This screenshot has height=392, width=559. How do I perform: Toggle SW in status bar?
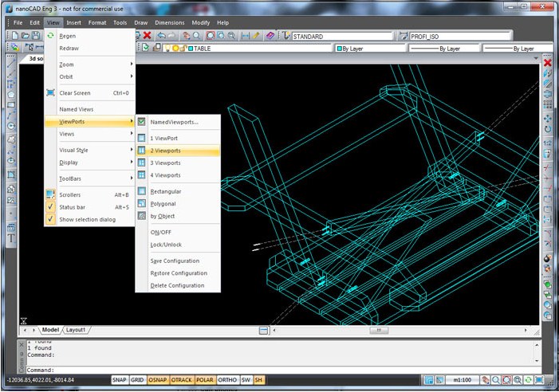246,380
